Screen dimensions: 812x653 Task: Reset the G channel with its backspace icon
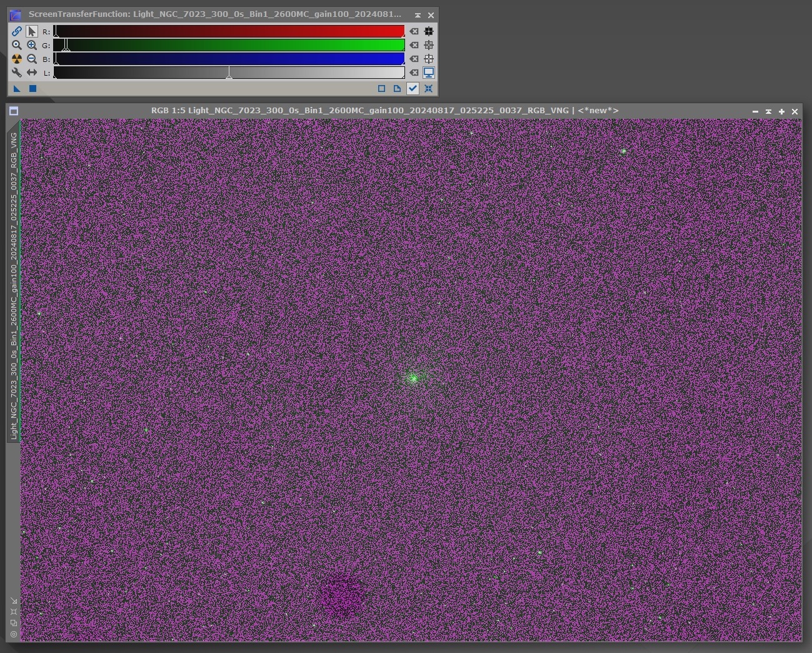click(x=414, y=45)
